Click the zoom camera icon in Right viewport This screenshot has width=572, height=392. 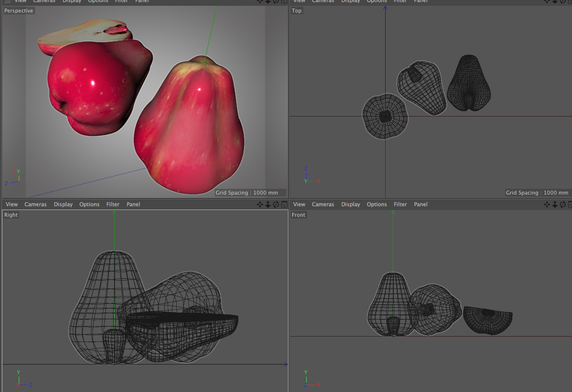tap(268, 205)
